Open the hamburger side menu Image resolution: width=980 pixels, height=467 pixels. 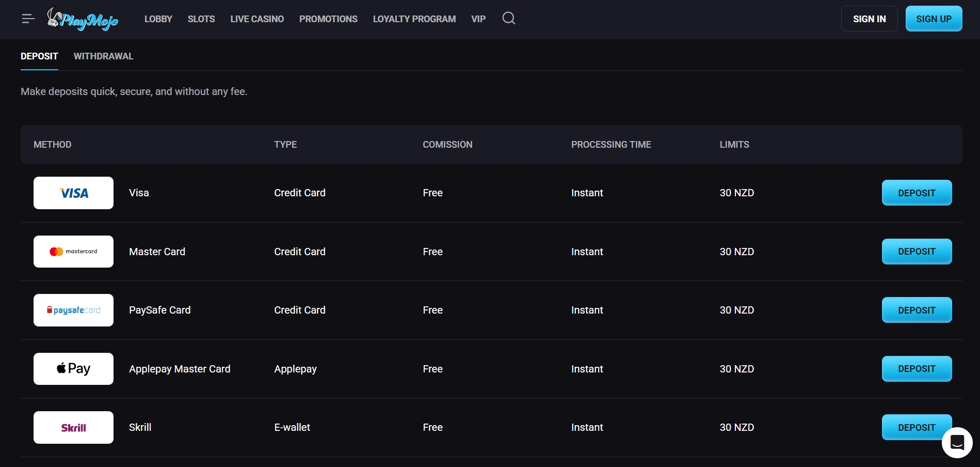point(28,19)
